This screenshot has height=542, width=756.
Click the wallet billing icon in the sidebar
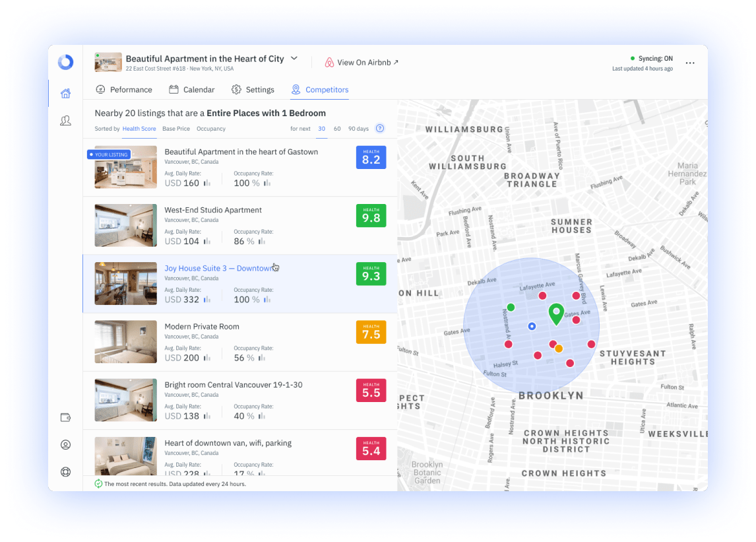65,417
